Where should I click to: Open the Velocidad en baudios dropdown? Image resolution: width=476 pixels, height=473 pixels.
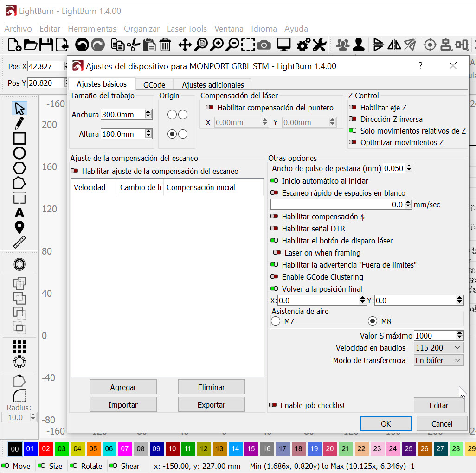(x=438, y=348)
